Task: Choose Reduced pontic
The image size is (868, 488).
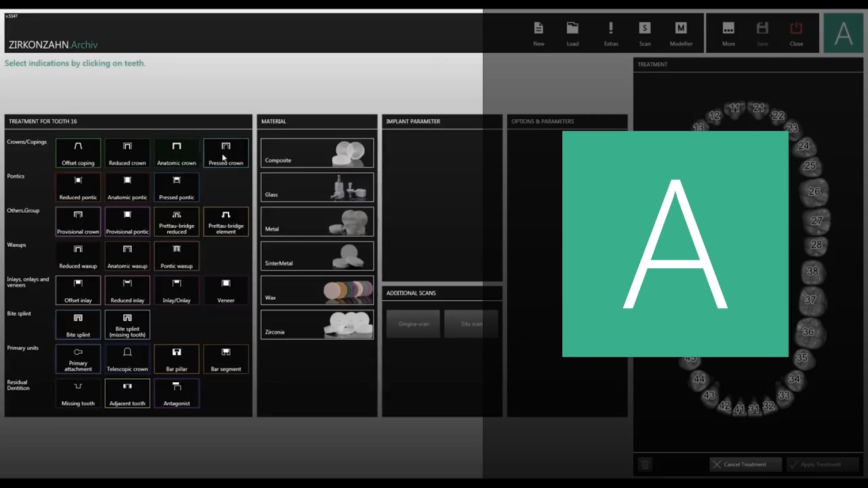Action: pyautogui.click(x=78, y=188)
